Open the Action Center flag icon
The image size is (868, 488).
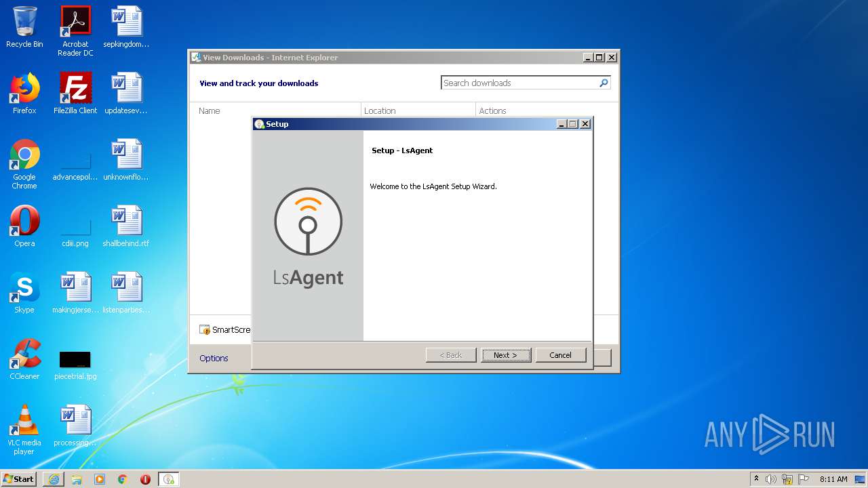pos(804,479)
